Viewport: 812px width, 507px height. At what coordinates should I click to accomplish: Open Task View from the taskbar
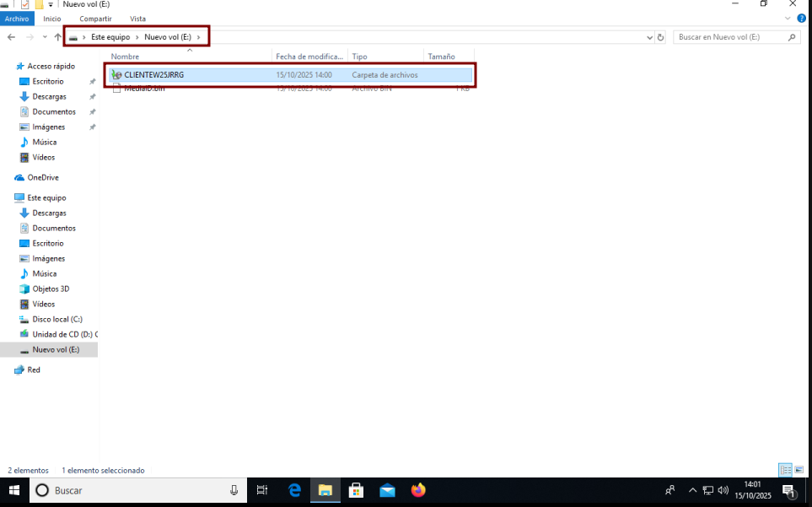tap(262, 490)
